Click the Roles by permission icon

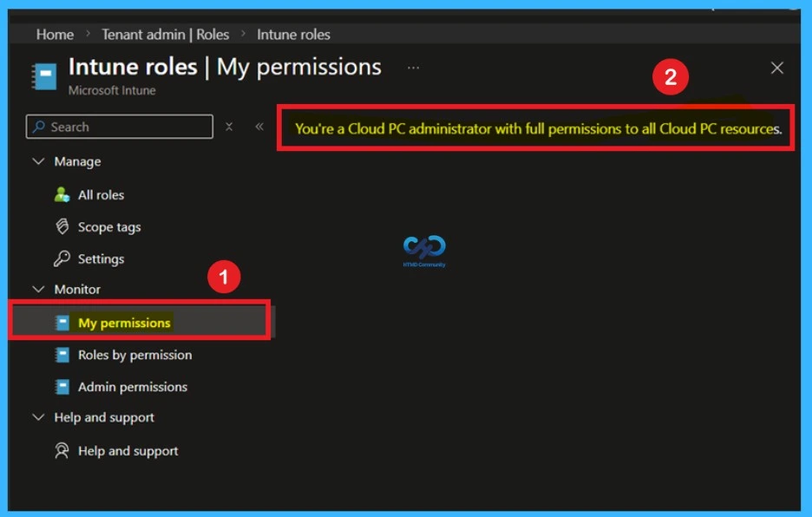[x=61, y=355]
